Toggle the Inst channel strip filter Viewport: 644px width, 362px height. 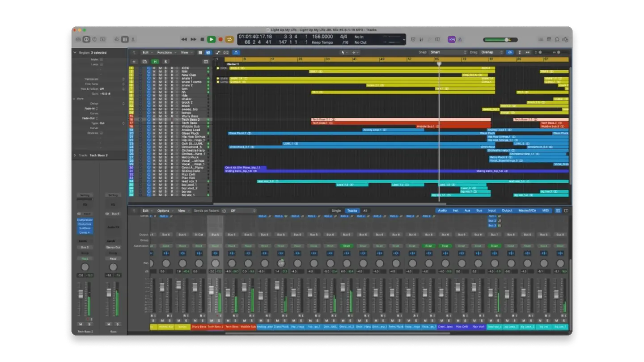tap(455, 210)
